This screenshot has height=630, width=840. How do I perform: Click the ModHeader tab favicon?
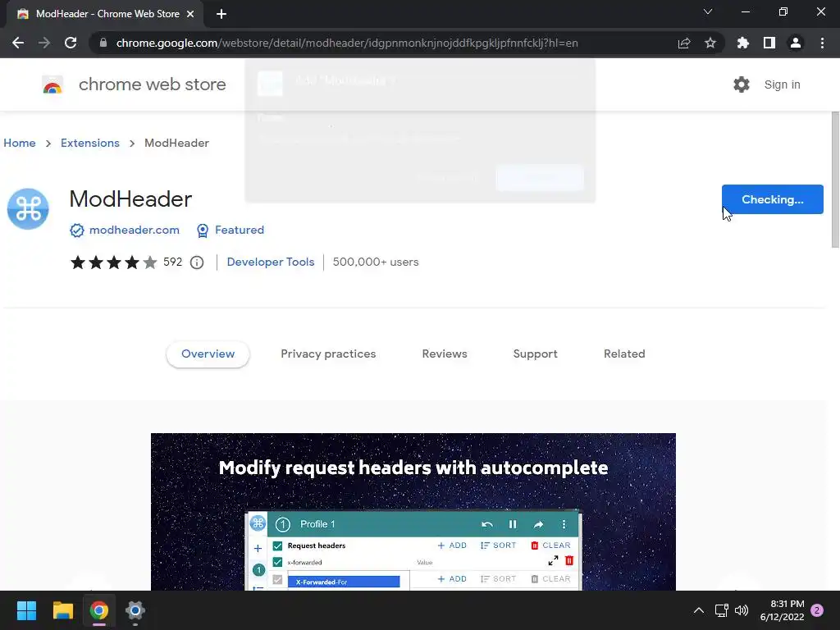(23, 14)
